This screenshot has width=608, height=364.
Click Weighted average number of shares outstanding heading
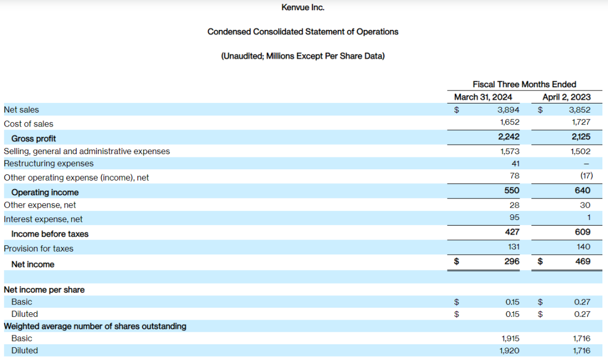(x=95, y=326)
